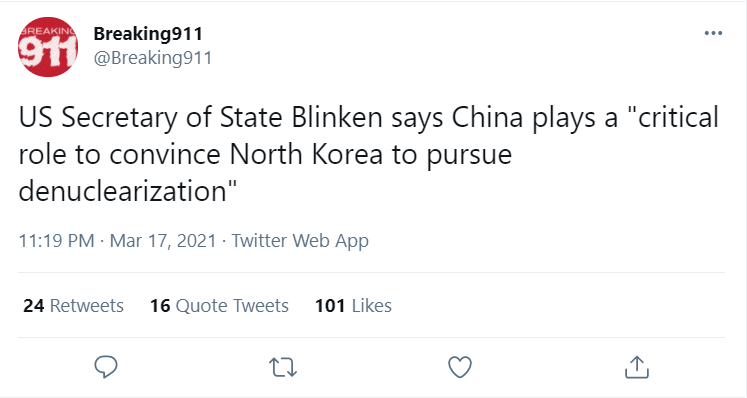747x398 pixels.
Task: Open the share tweet icon
Action: tap(637, 367)
